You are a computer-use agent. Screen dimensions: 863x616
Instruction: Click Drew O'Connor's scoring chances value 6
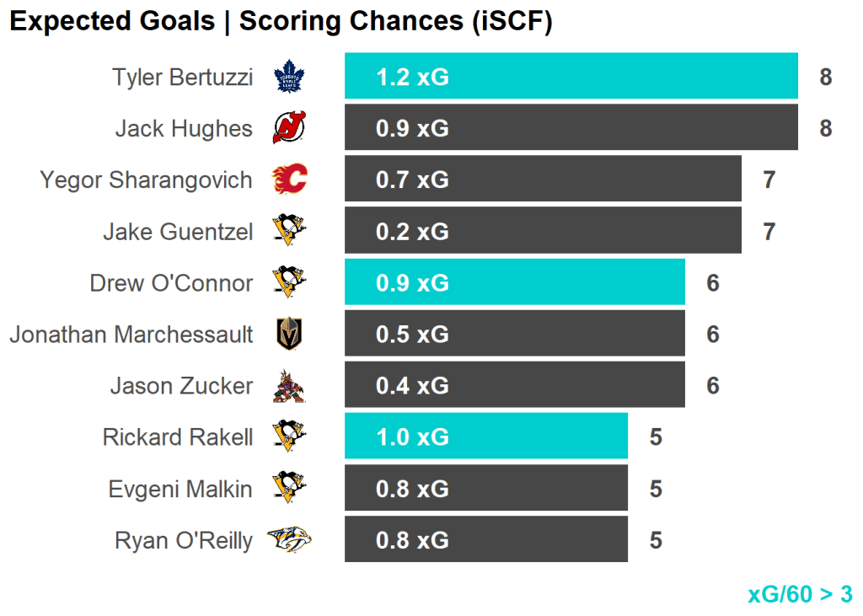713,283
